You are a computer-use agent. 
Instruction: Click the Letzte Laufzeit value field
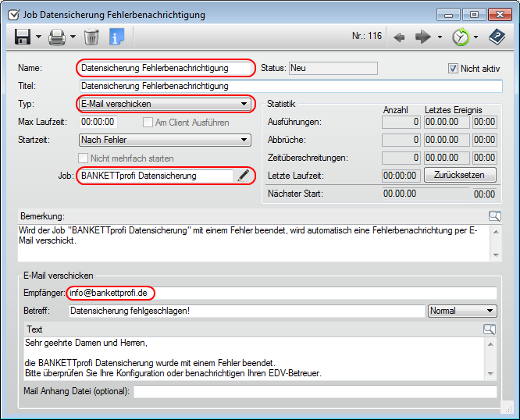(401, 176)
